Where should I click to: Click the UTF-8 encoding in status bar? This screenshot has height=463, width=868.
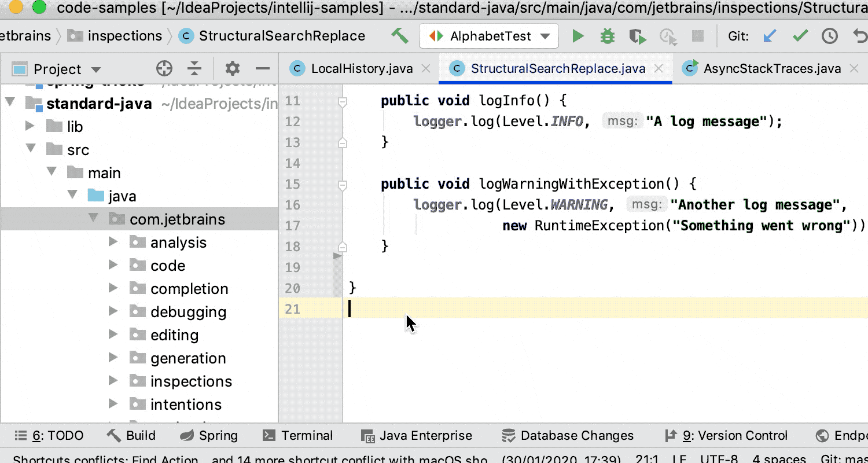point(718,459)
